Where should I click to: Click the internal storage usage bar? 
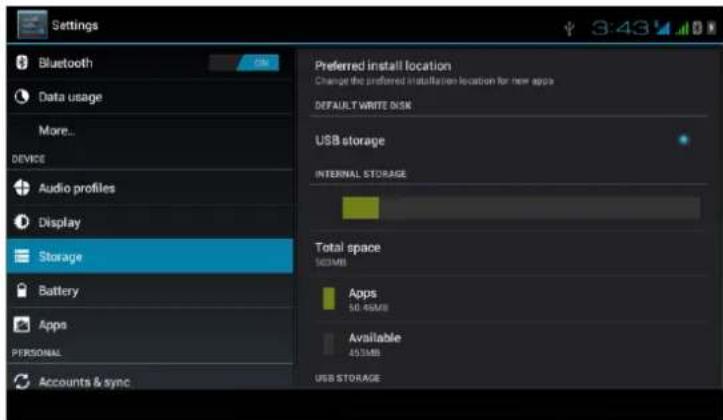coord(521,207)
